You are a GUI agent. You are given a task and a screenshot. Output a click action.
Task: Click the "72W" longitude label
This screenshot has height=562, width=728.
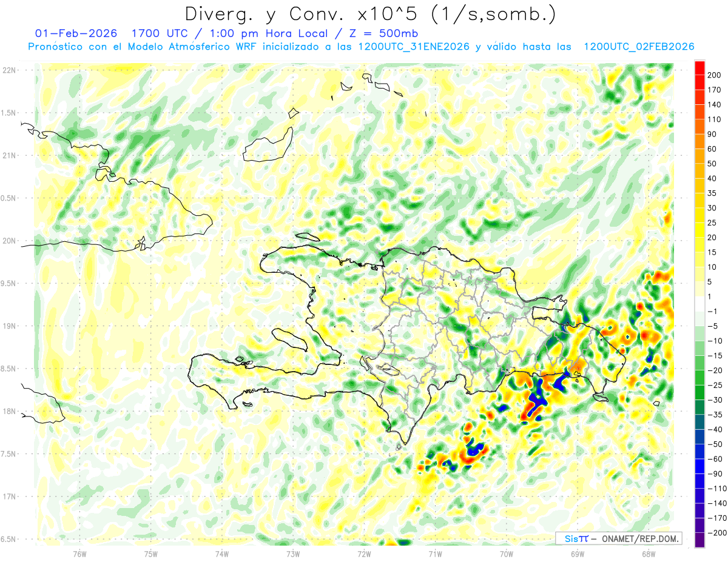(364, 554)
